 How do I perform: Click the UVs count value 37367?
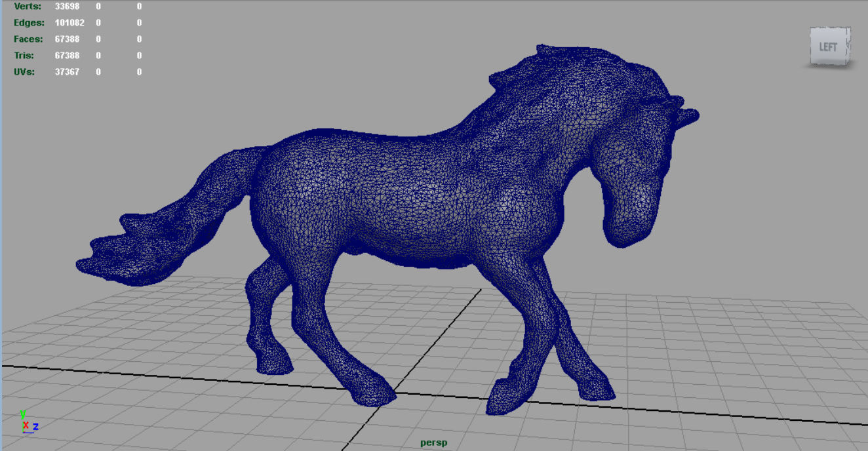pyautogui.click(x=68, y=72)
